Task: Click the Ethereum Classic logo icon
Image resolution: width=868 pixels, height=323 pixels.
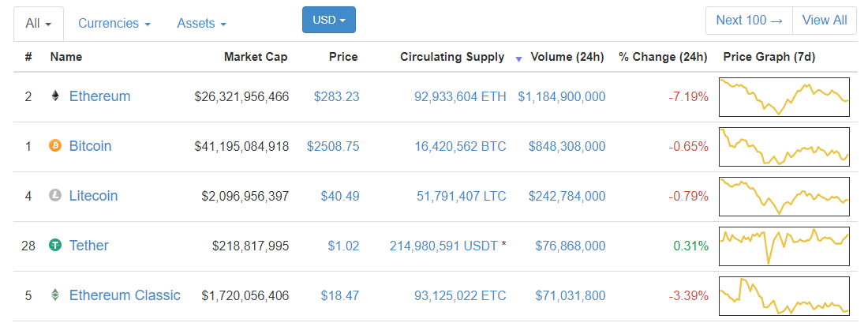Action: click(x=55, y=295)
